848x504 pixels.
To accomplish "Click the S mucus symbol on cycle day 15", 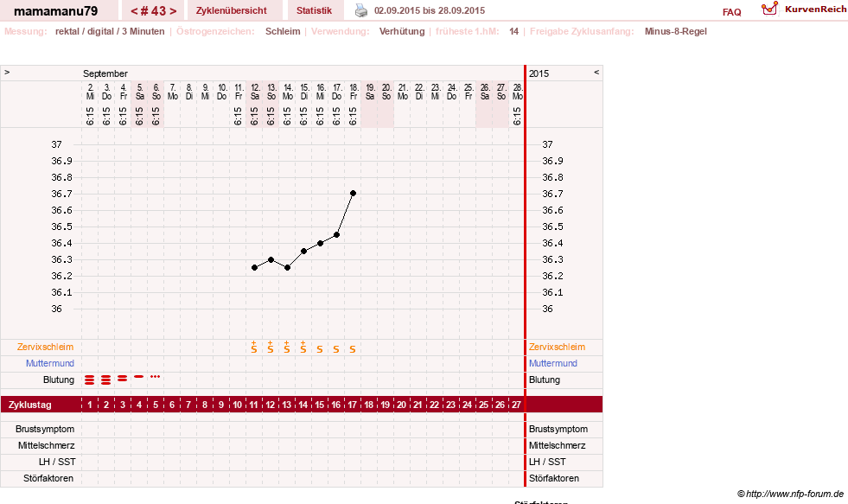I will (320, 349).
